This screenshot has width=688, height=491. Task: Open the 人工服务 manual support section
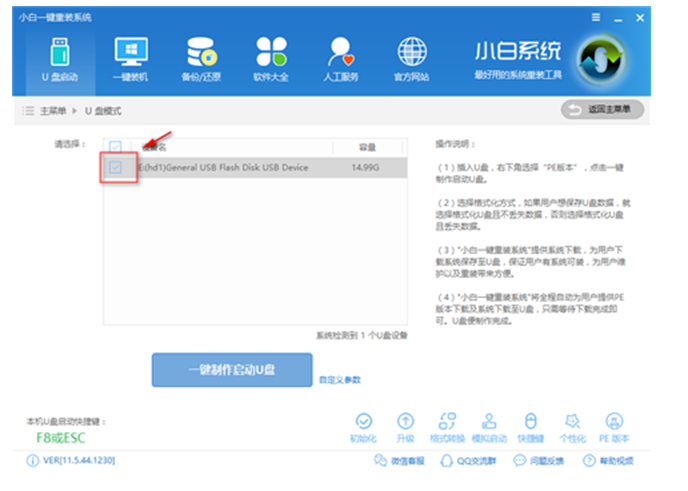(x=341, y=59)
